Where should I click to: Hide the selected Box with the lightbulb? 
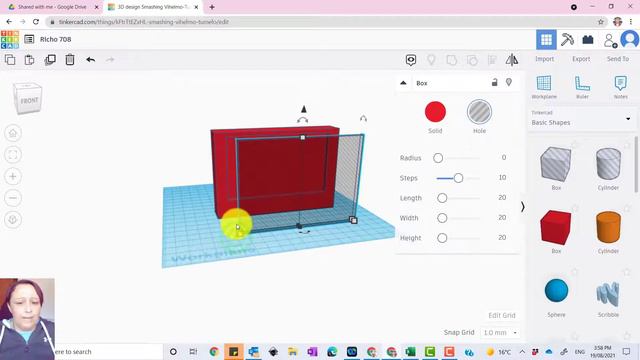pos(509,82)
